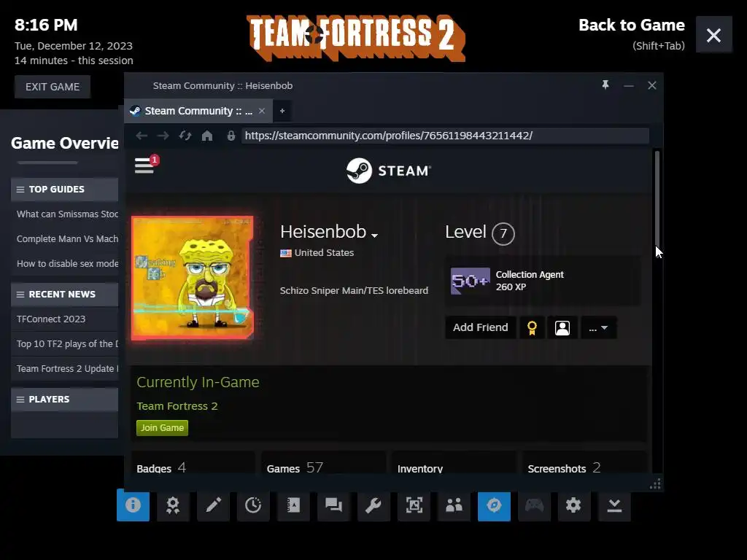Viewport: 747px width, 560px height.
Task: Open the Discussions chat bubbles icon
Action: pos(333,505)
